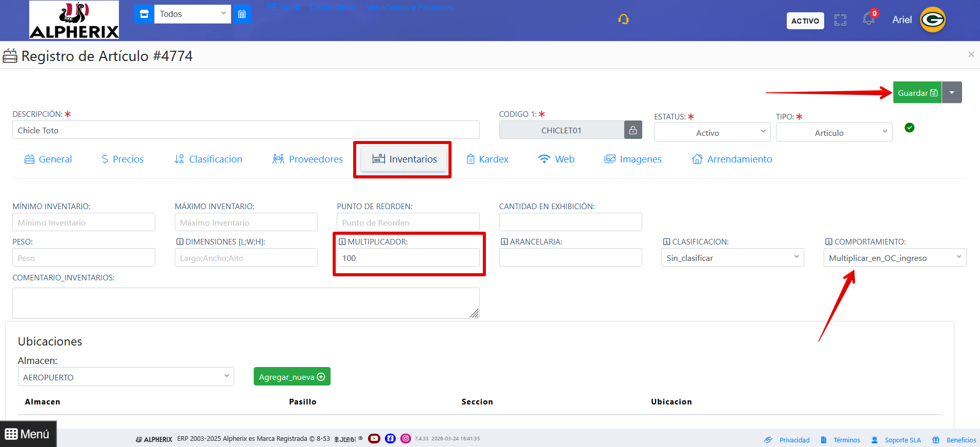The width and height of the screenshot is (980, 447).
Task: Open the Facebook icon in footer
Action: 390,438
